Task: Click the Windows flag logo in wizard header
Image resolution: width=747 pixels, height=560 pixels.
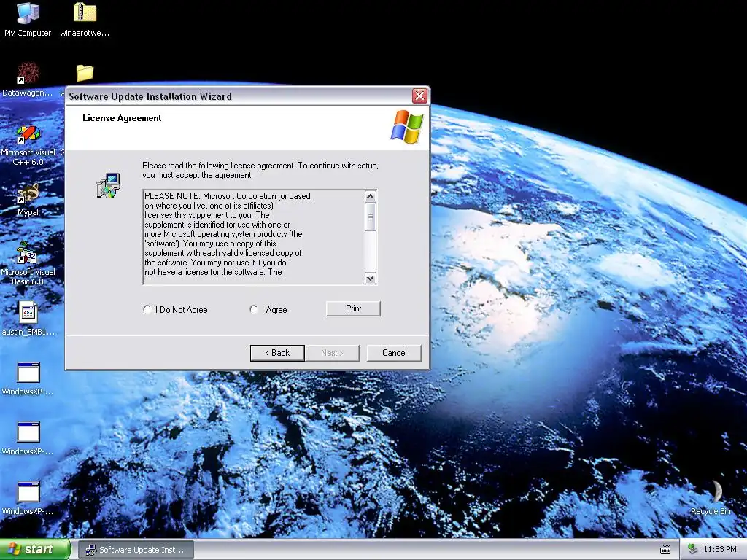Action: 407,127
